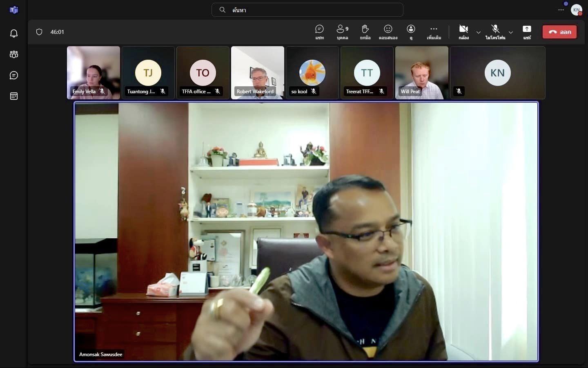The image size is (588, 368).
Task: Leave the meeting with red button
Action: click(x=559, y=32)
